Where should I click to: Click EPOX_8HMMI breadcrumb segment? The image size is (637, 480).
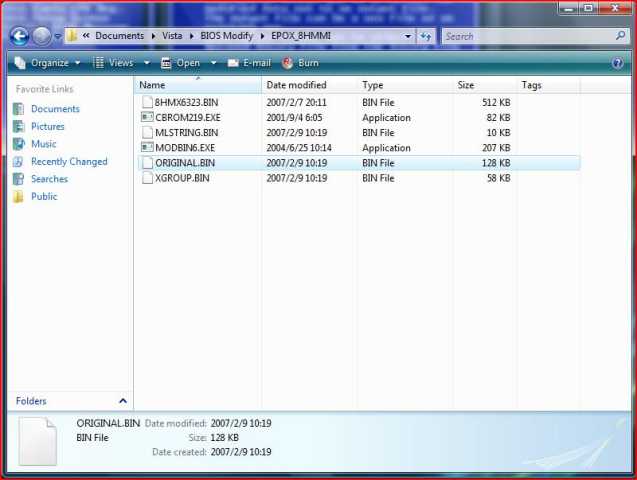point(301,36)
